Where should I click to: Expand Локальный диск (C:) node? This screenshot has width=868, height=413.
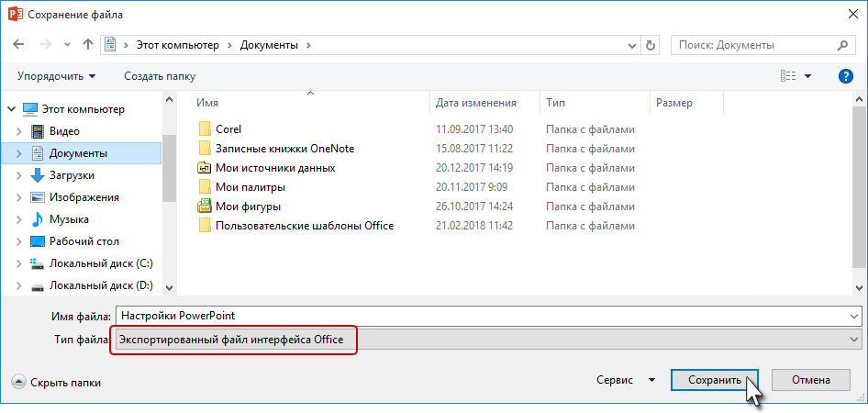pyautogui.click(x=19, y=263)
